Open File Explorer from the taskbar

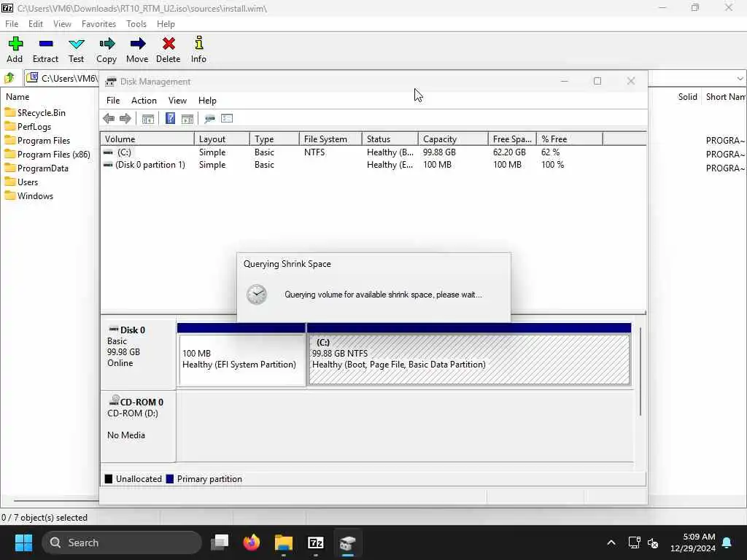[x=284, y=542]
